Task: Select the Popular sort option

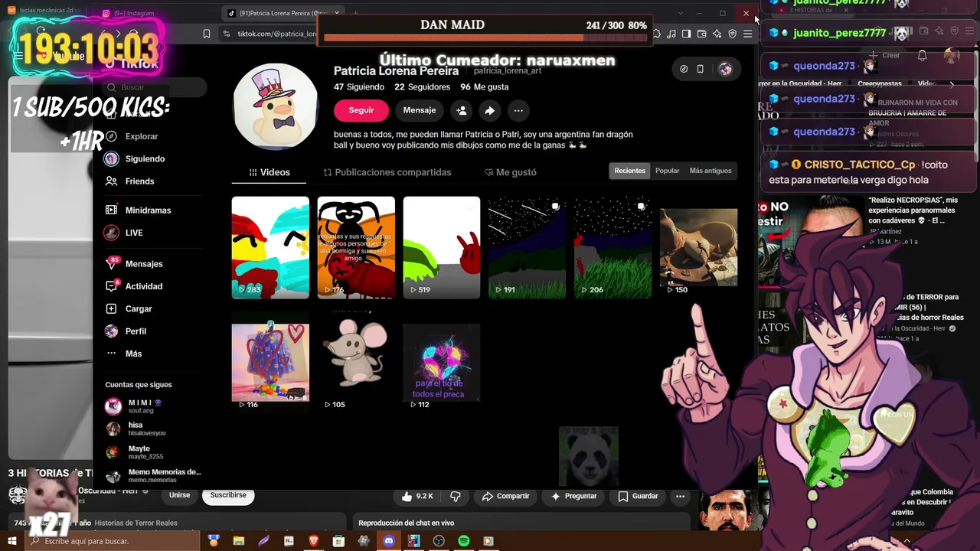Action: 667,171
